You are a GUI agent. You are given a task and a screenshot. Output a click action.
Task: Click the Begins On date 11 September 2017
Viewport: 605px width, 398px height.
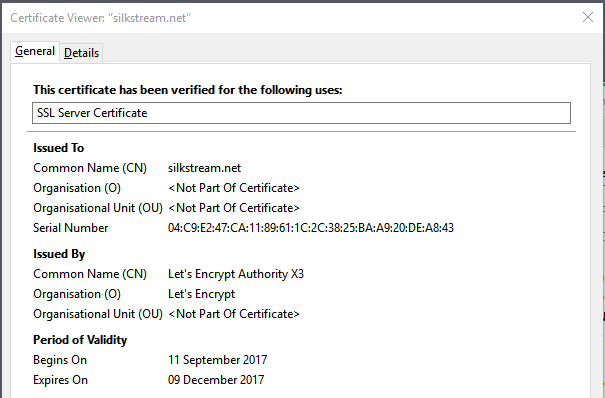pos(217,360)
